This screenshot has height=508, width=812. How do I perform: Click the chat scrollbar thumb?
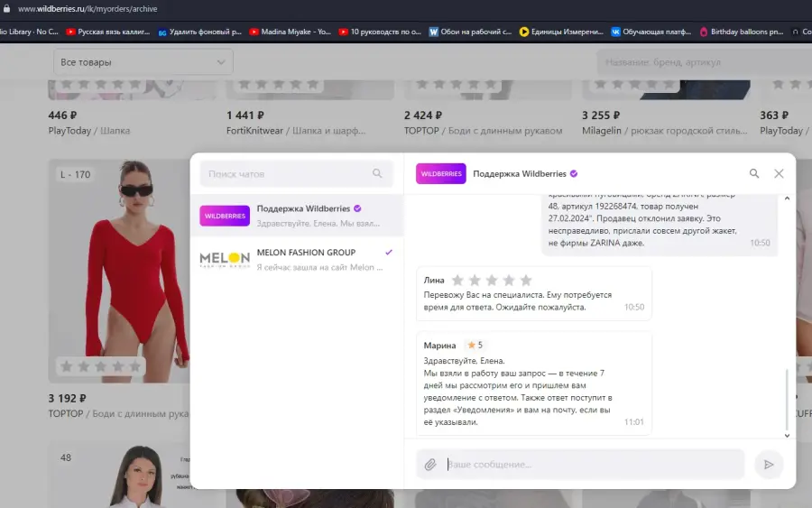(787, 399)
